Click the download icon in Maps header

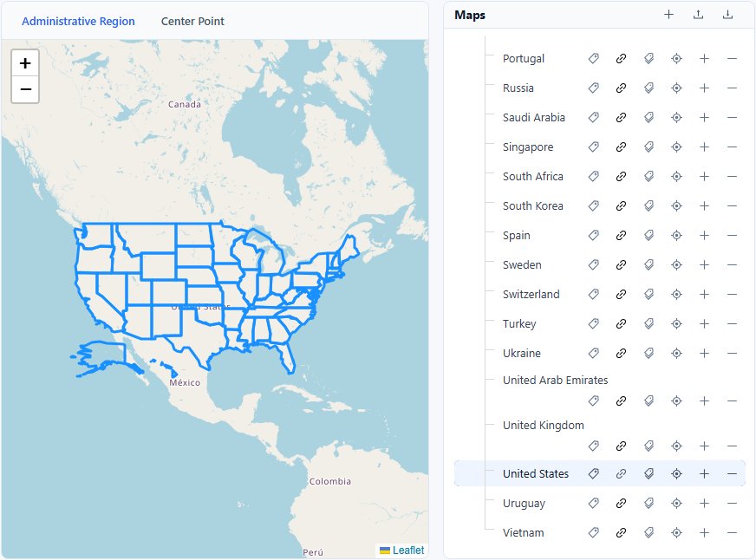coord(727,15)
